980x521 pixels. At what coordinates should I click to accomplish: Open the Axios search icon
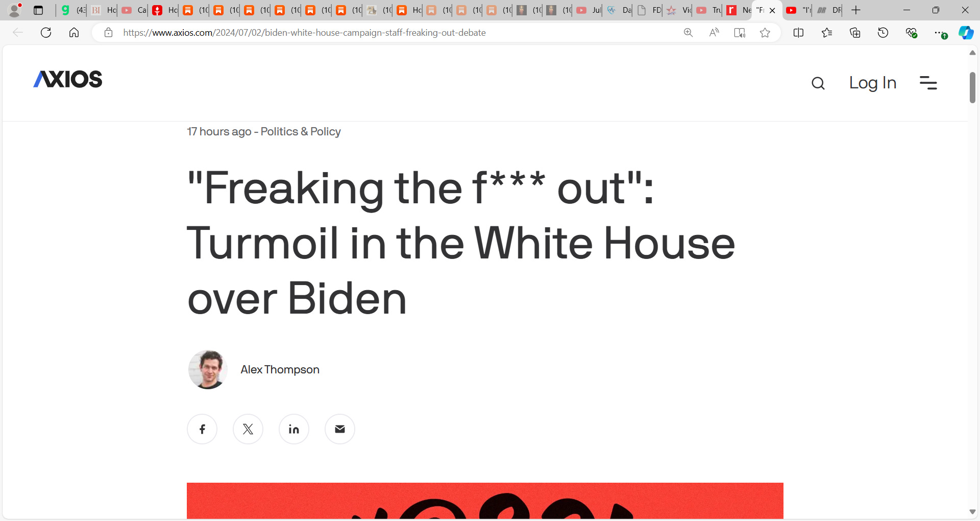(818, 83)
